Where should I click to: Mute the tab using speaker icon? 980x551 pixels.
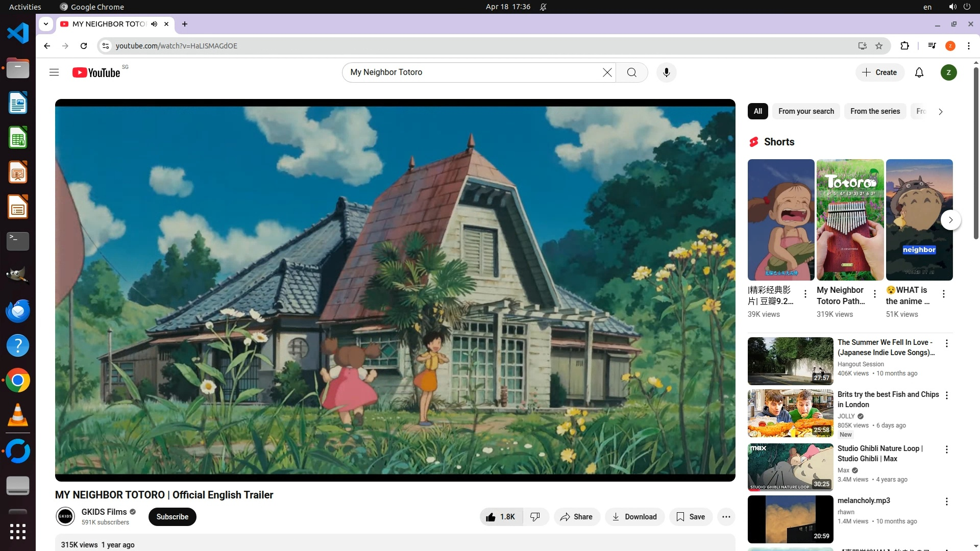point(154,24)
